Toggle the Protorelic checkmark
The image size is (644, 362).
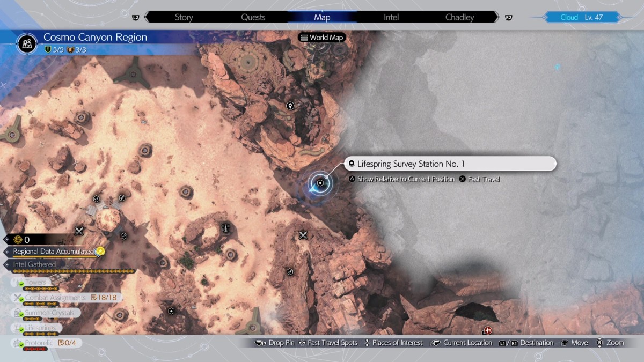click(x=21, y=344)
